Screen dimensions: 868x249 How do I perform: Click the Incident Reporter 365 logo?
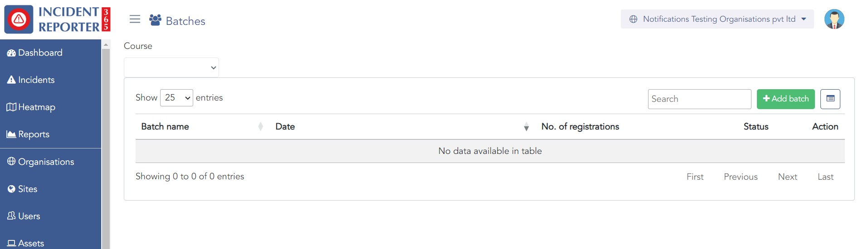click(x=58, y=19)
